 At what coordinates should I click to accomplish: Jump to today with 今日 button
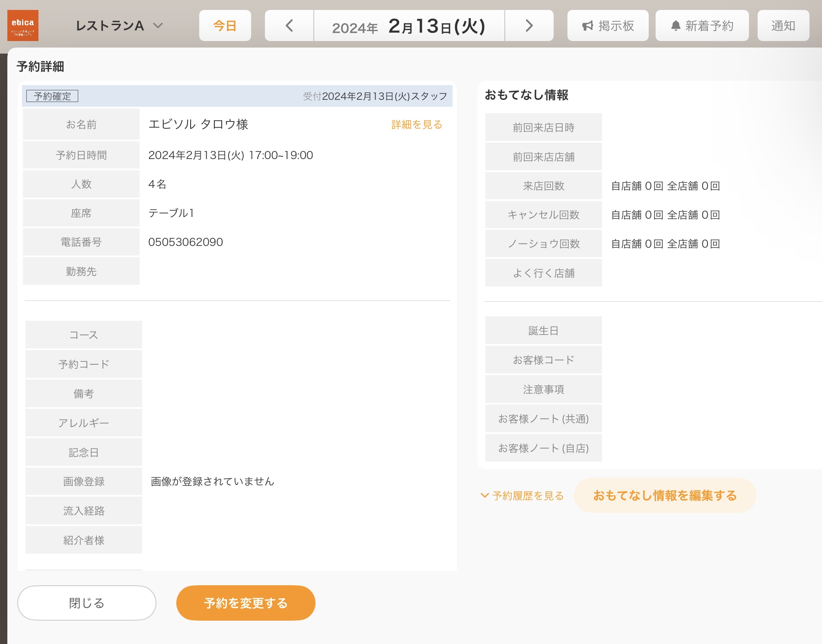coord(225,26)
